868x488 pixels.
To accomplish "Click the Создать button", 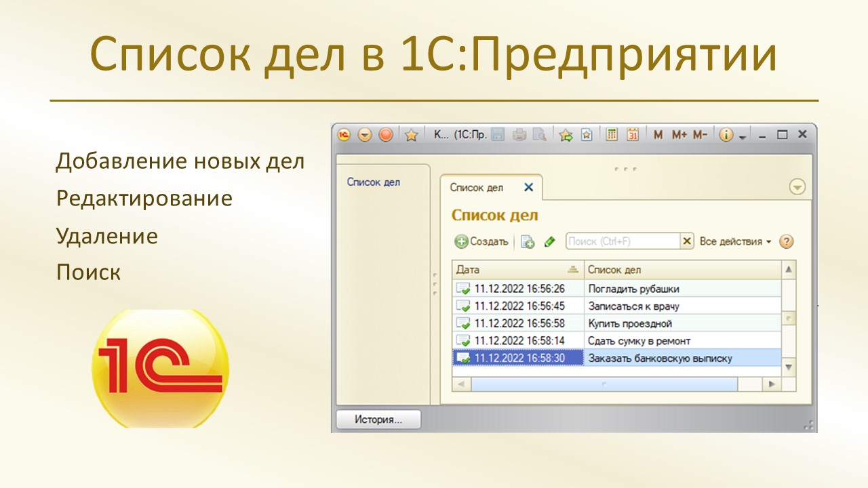I will coord(481,241).
